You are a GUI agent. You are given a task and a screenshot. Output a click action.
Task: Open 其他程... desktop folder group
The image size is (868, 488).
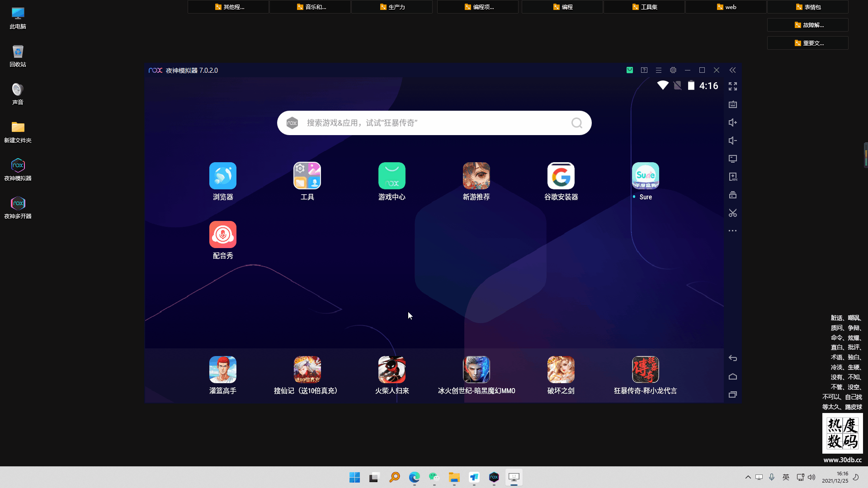228,7
